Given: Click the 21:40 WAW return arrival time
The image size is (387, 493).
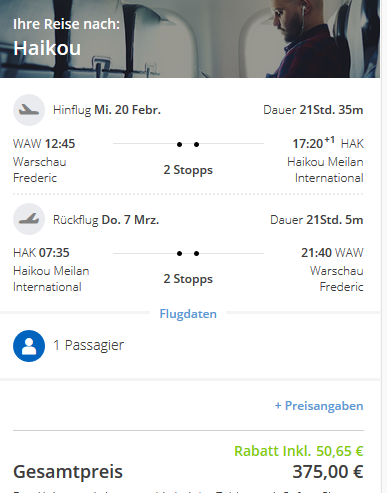Looking at the screenshot, I should click(x=332, y=253).
